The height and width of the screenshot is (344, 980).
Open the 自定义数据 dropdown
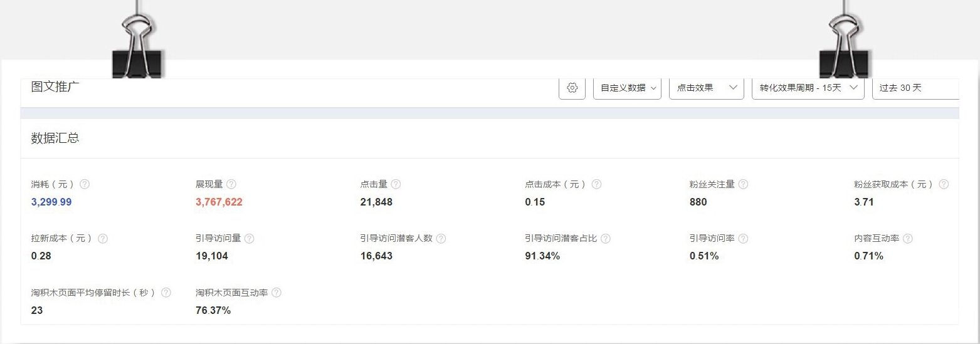coord(627,88)
